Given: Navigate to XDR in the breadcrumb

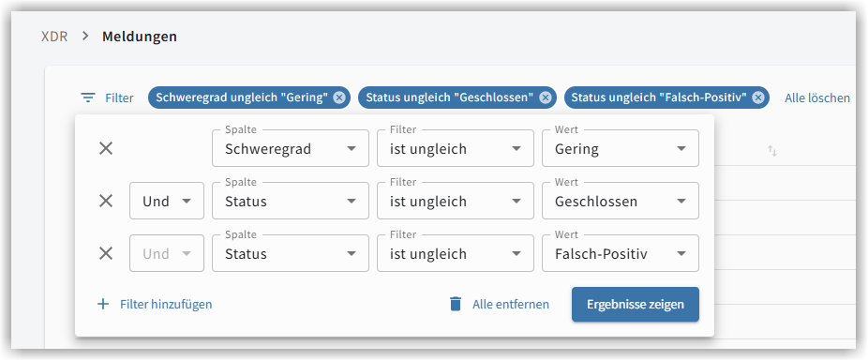Looking at the screenshot, I should pos(54,38).
